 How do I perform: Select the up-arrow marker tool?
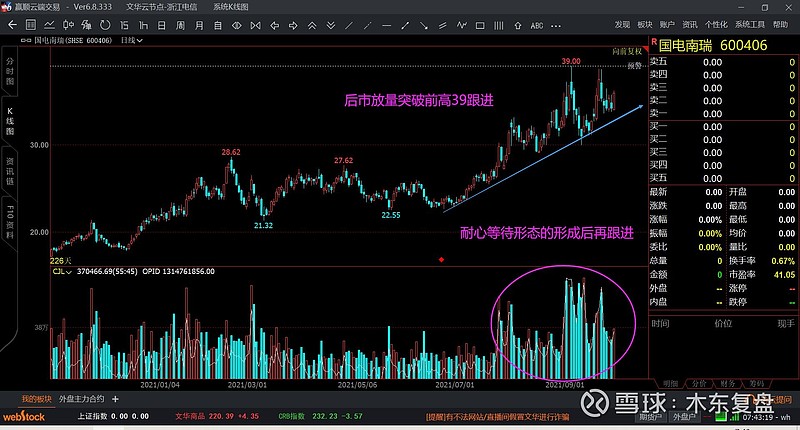click(518, 25)
